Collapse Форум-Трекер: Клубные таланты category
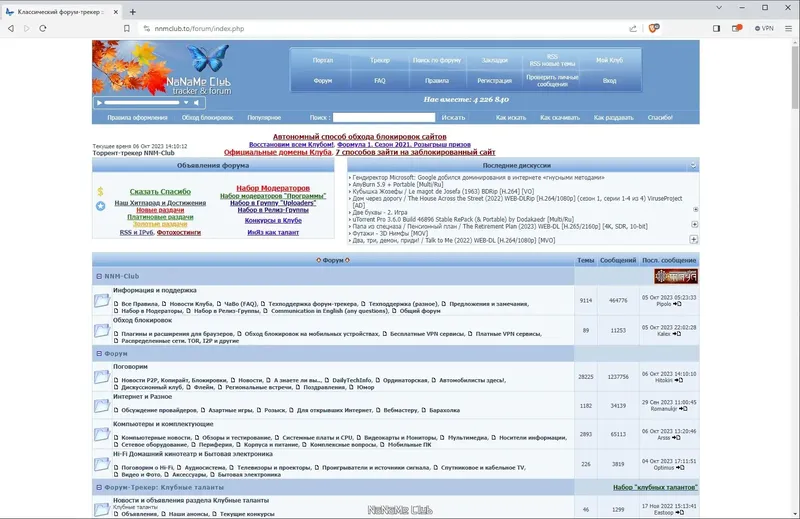The width and height of the screenshot is (800, 519). (x=99, y=487)
